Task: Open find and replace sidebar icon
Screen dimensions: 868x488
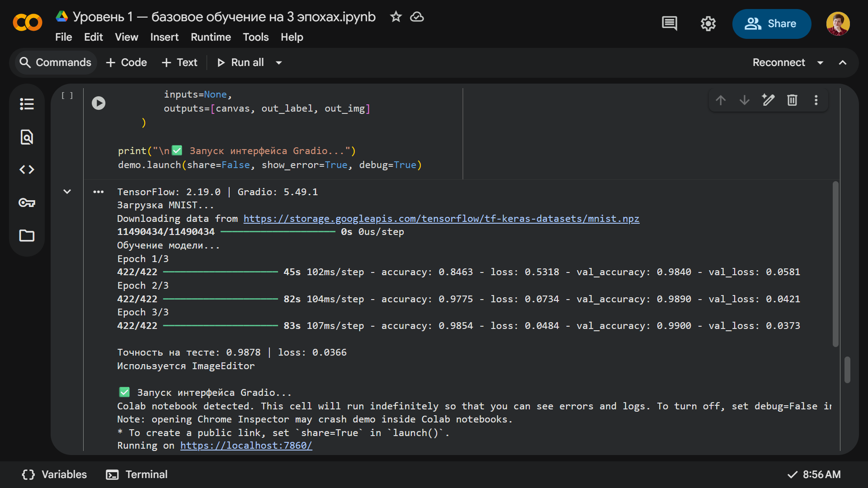Action: pyautogui.click(x=27, y=137)
